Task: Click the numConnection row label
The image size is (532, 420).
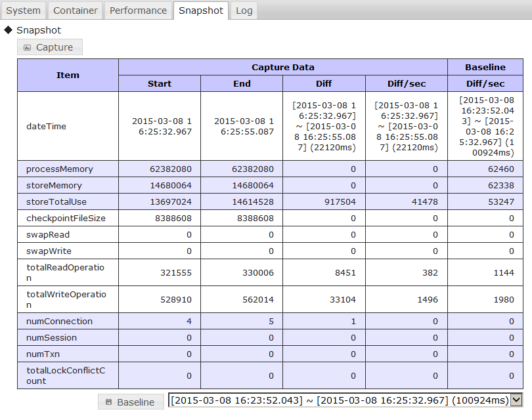Action: pos(59,322)
